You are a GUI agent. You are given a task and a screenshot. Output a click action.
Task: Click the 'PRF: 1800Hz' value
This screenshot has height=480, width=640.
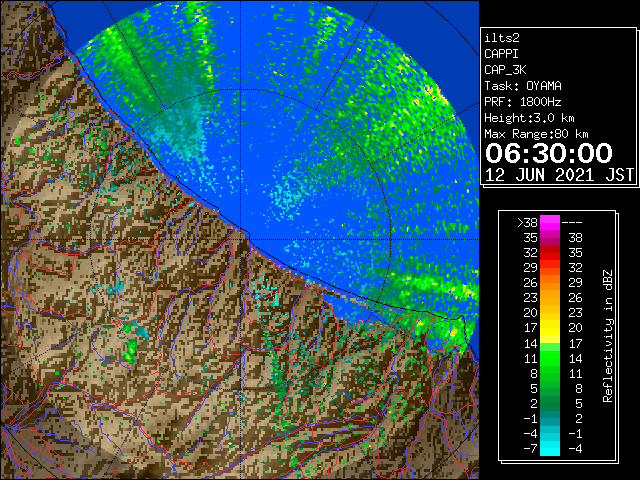point(523,102)
